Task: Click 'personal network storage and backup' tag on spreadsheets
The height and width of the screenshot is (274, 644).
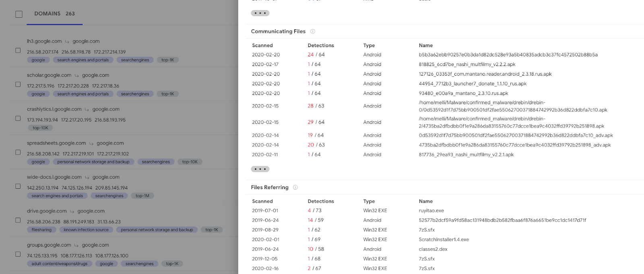Action: 93,162
